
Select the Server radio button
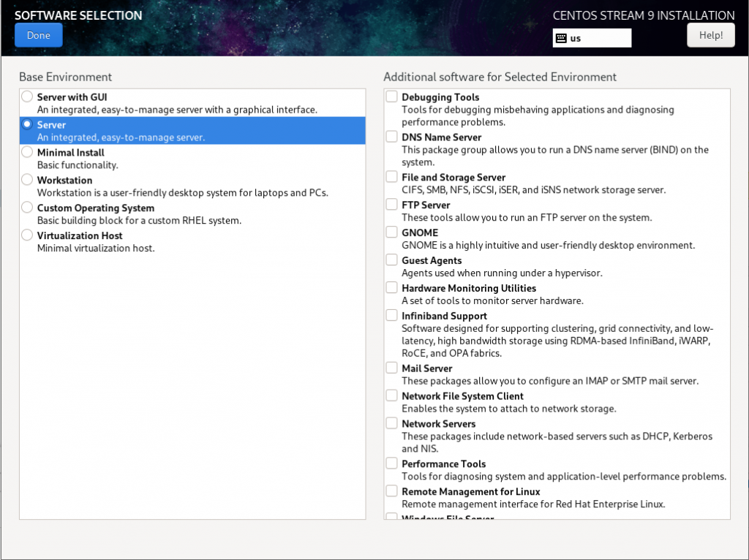coord(27,124)
